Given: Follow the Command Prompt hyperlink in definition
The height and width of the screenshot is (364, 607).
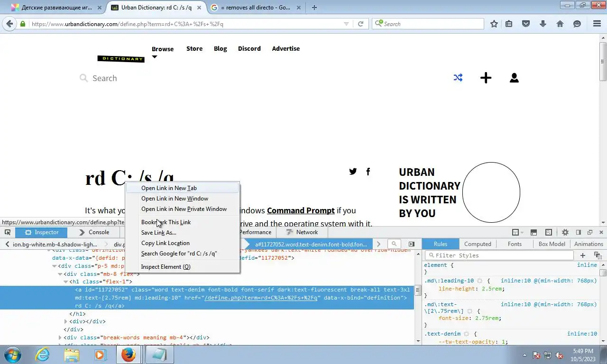Looking at the screenshot, I should click(301, 210).
